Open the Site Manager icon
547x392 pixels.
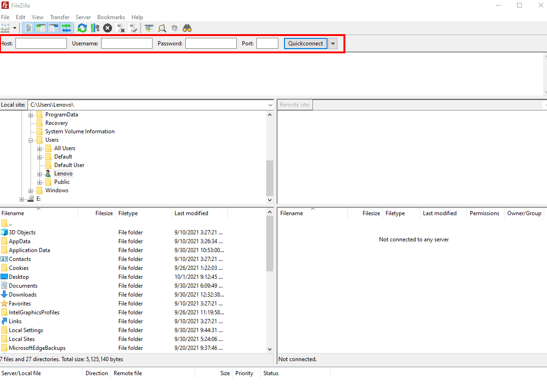click(x=5, y=28)
